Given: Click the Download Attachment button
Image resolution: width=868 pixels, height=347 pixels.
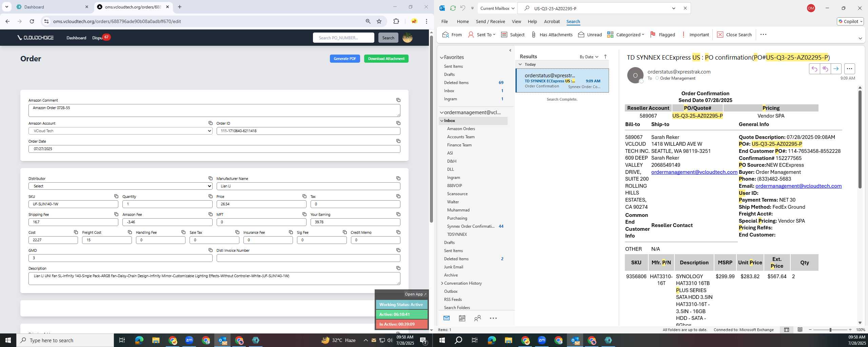Looking at the screenshot, I should pos(386,59).
